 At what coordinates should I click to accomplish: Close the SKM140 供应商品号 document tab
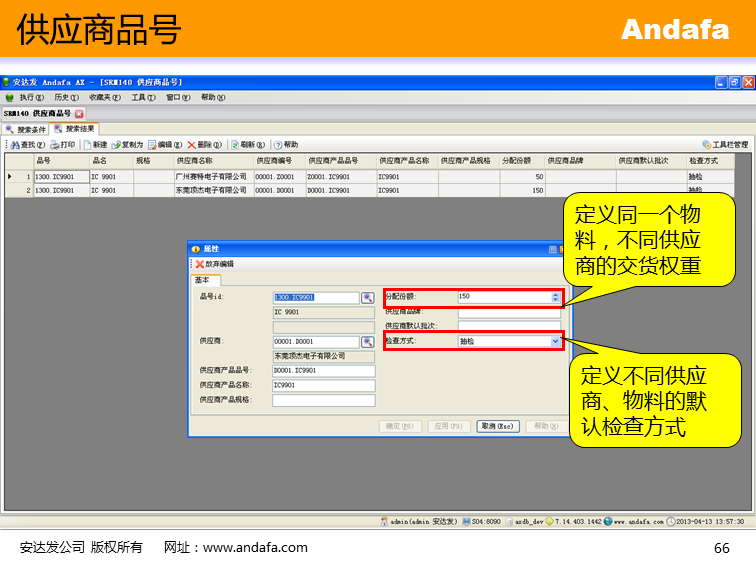point(79,113)
